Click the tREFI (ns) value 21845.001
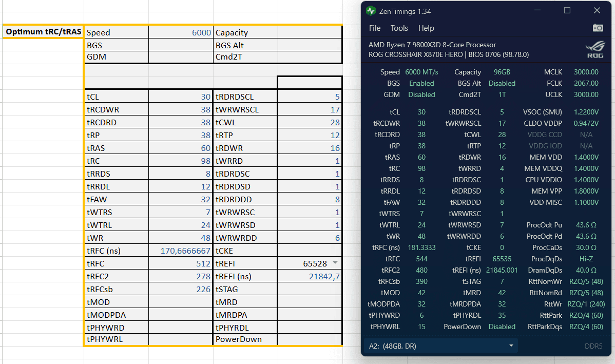Screen dimensions: 615x364 point(502,270)
